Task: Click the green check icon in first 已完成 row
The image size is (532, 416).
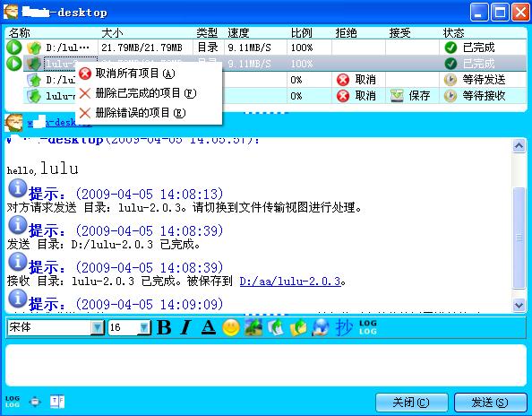Action: (x=450, y=48)
